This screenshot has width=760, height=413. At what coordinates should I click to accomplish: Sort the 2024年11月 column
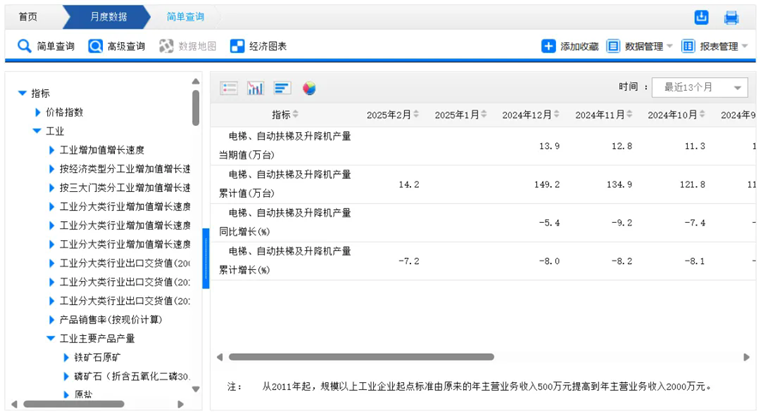(629, 114)
